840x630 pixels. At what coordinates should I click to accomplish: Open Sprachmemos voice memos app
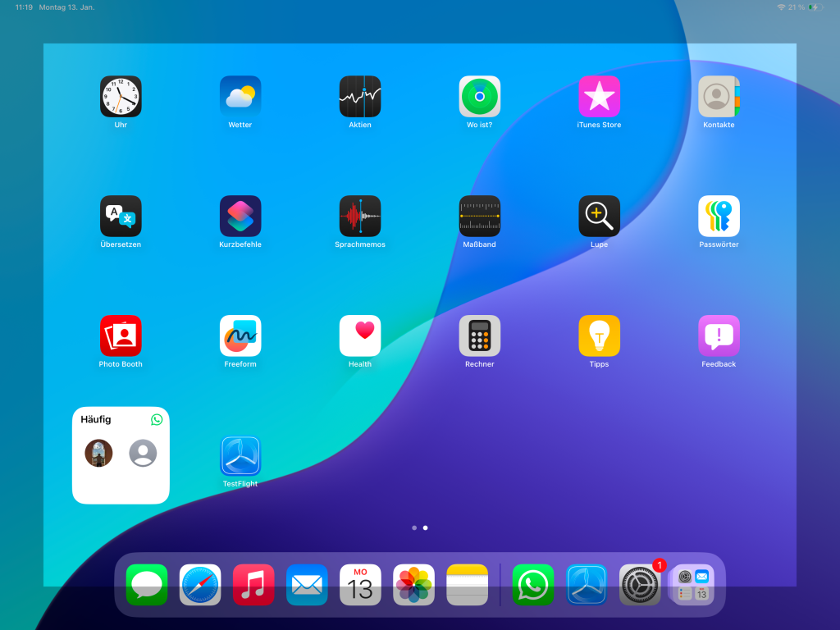pyautogui.click(x=360, y=216)
